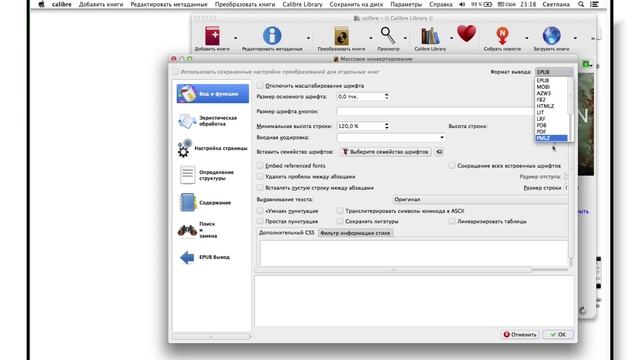
Task: Enable Embed referenced fonts checkbox
Action: [260, 166]
